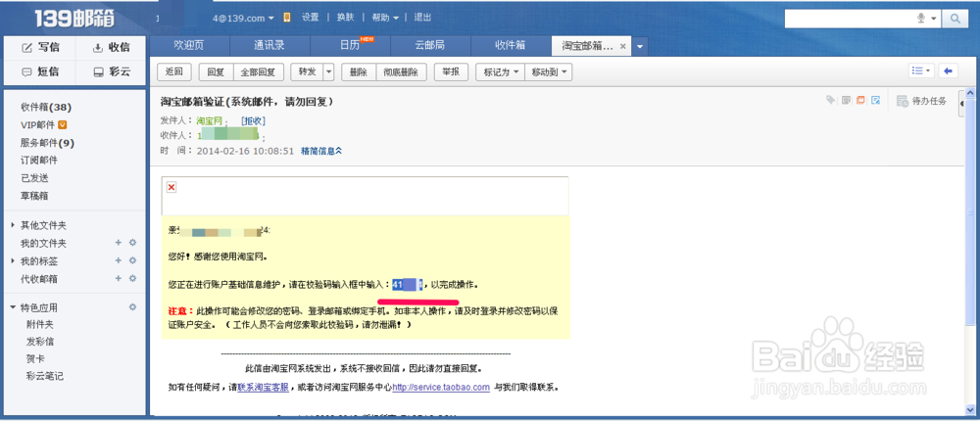Click the top search input field
The width and height of the screenshot is (980, 421).
(849, 19)
